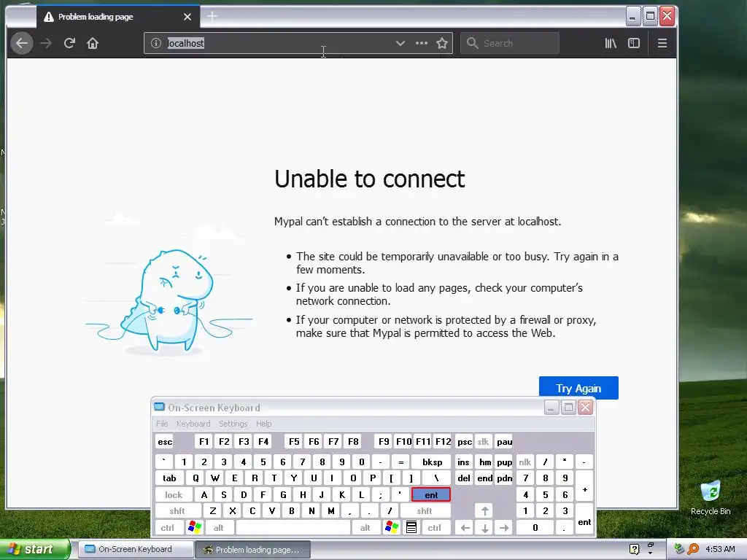Toggle the left alt key
This screenshot has height=560, width=747.
pos(218,528)
